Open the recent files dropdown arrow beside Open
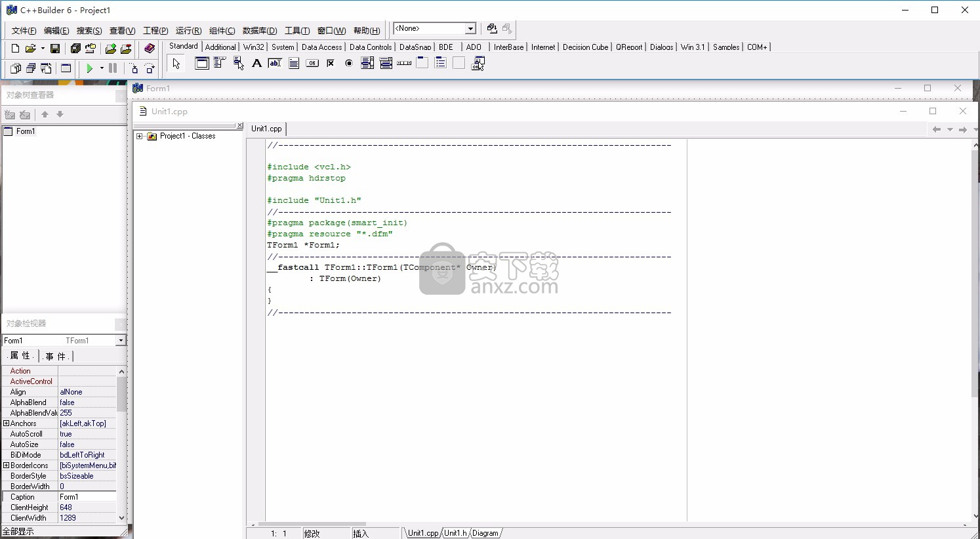This screenshot has width=980, height=539. [x=43, y=49]
